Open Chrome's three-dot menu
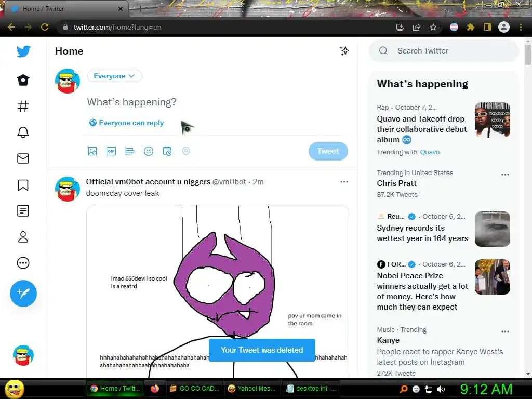Image resolution: width=532 pixels, height=399 pixels. click(521, 27)
